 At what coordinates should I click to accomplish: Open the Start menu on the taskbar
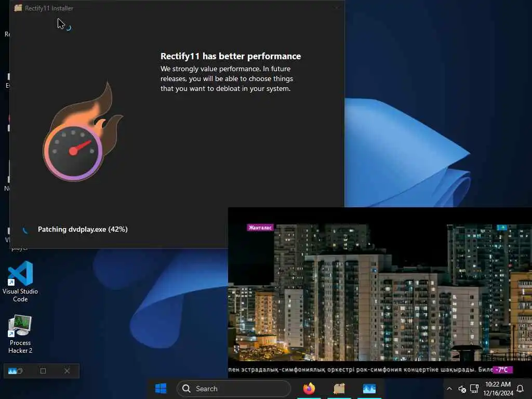point(161,389)
